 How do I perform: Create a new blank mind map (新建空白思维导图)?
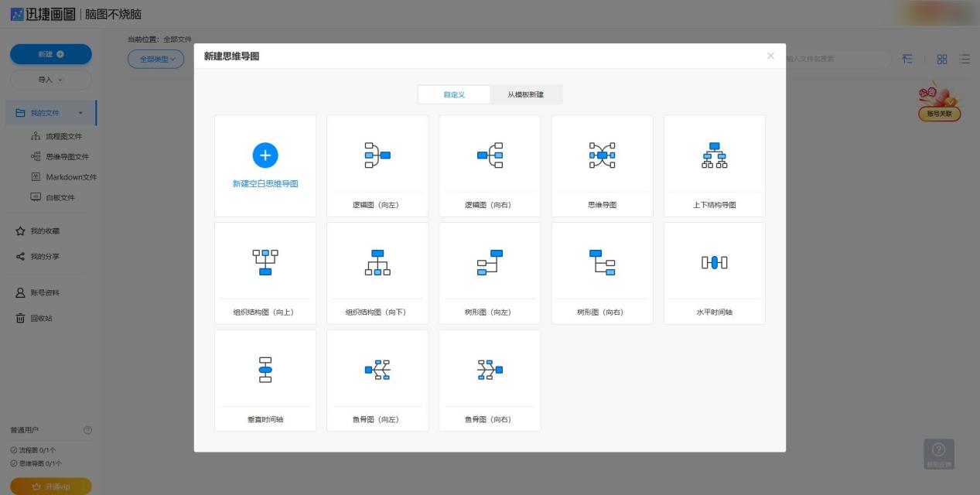[x=265, y=166]
